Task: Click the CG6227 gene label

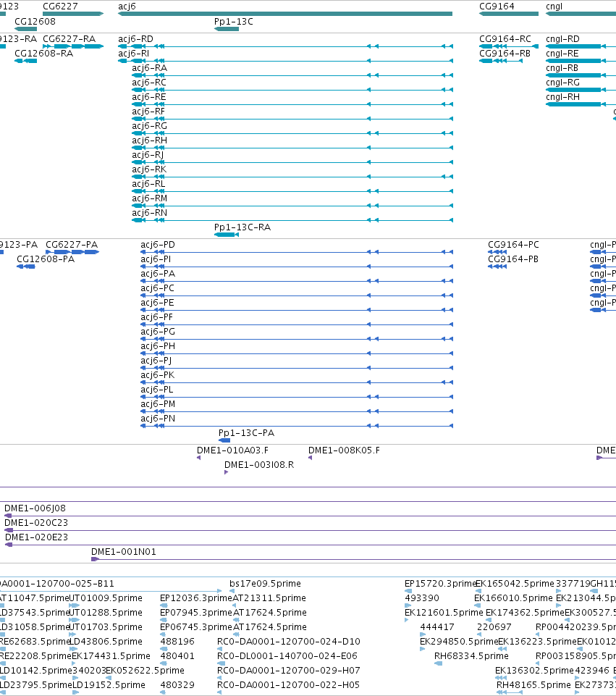Action: [60, 7]
